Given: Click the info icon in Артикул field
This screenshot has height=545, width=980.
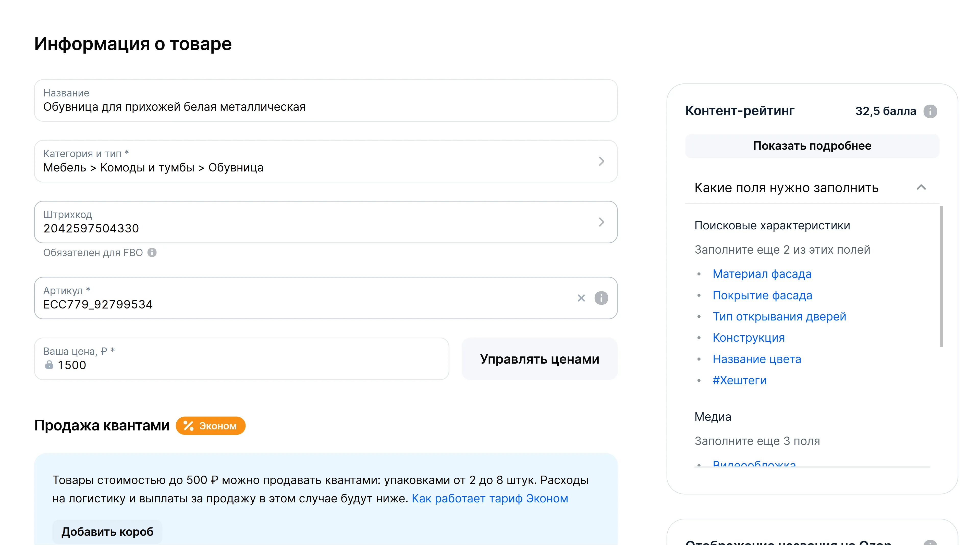Looking at the screenshot, I should coord(601,298).
